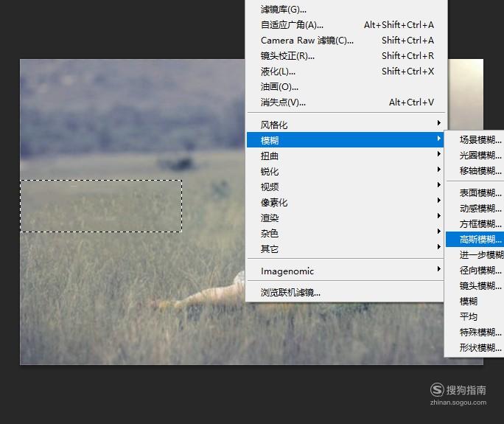Expand the Imagenomic plugin submenu
The width and height of the screenshot is (504, 424).
tap(346, 271)
